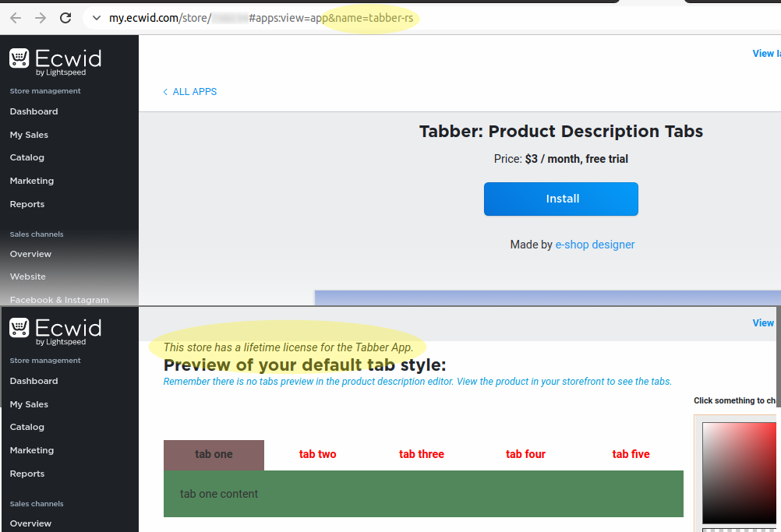Click the browser back arrow
Screen dimensions: 781x532
(16, 19)
